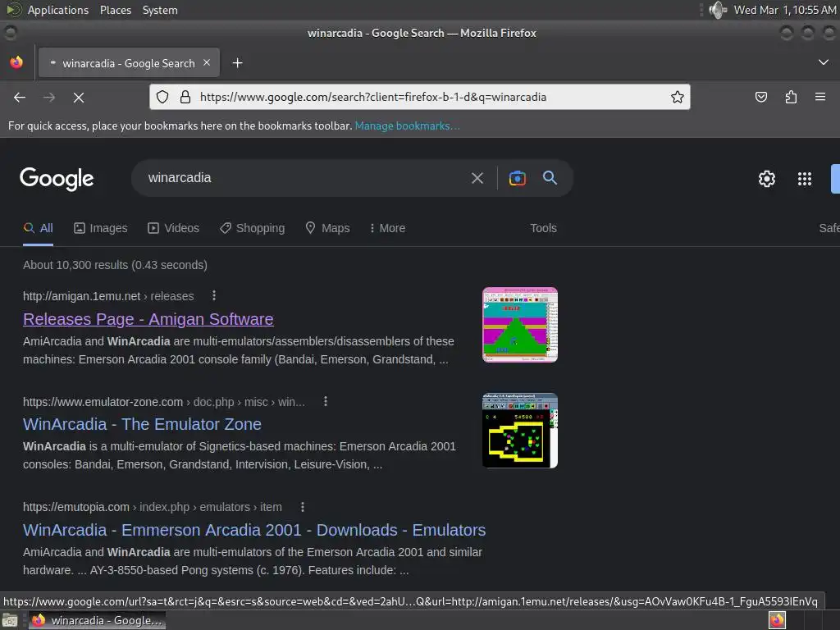This screenshot has width=840, height=630.
Task: Open tracking protection shield icon
Action: [162, 97]
